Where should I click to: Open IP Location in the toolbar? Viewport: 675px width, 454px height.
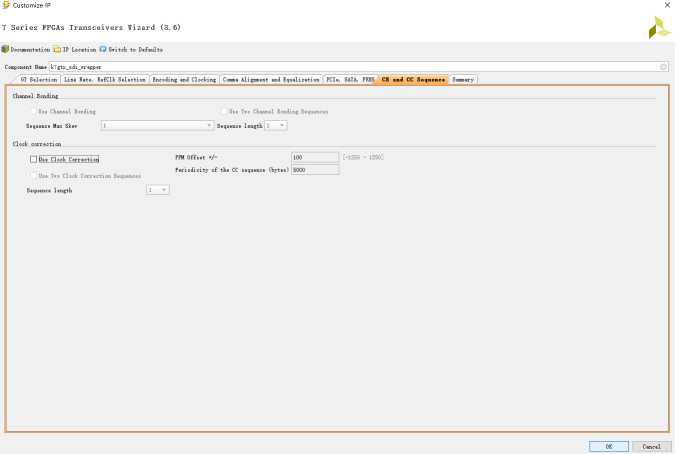(74, 49)
